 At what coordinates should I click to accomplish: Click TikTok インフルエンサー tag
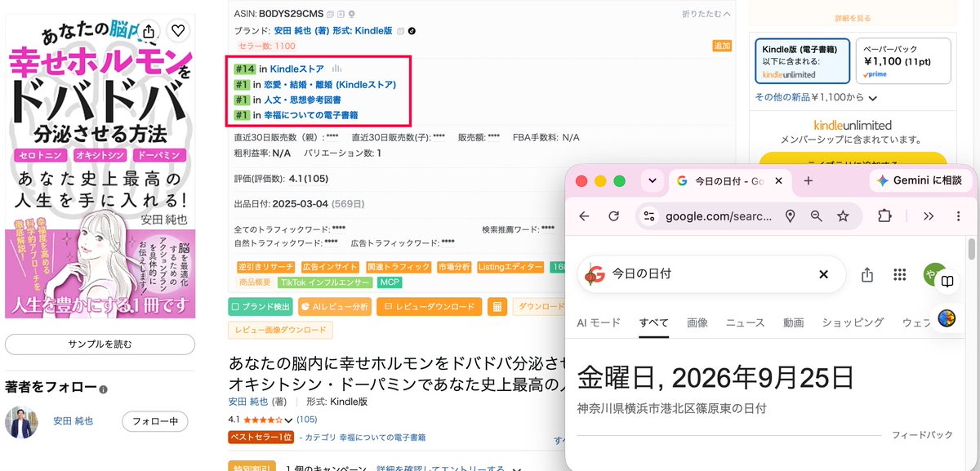click(325, 282)
